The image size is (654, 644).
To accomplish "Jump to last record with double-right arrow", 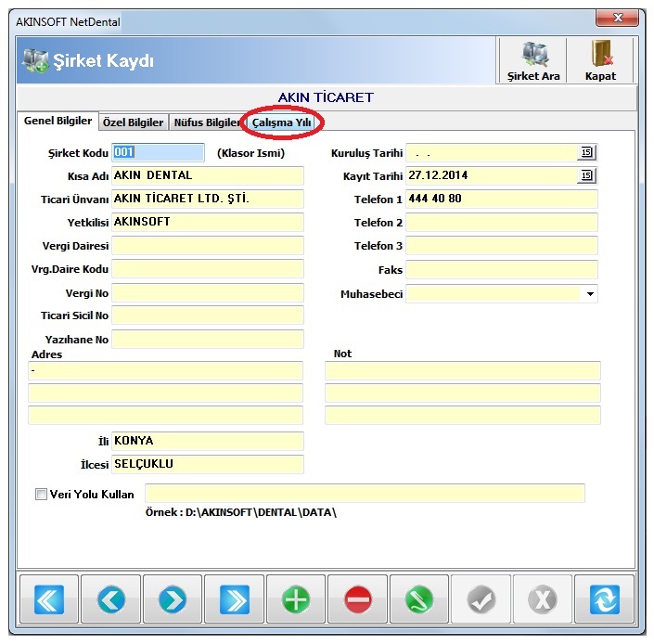I will pos(235,599).
